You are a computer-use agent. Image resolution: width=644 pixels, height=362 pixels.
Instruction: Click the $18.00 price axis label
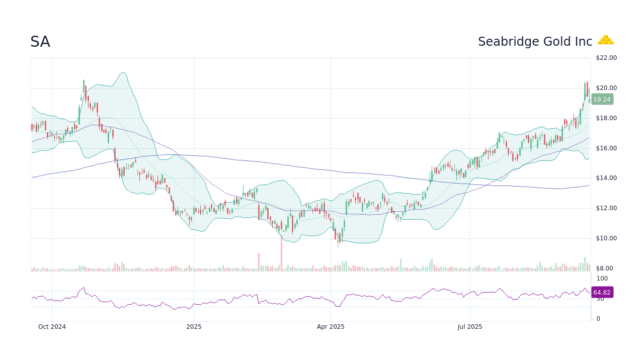point(606,118)
